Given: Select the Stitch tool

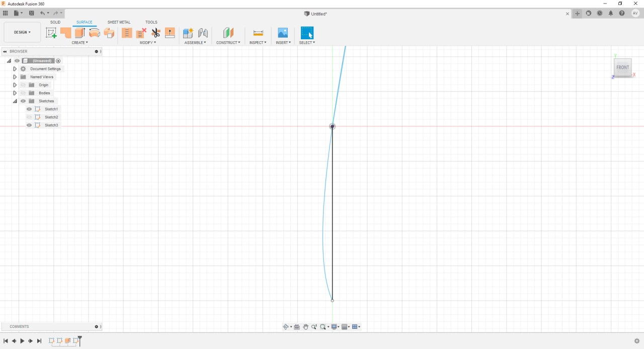Looking at the screenshot, I should pyautogui.click(x=127, y=33).
